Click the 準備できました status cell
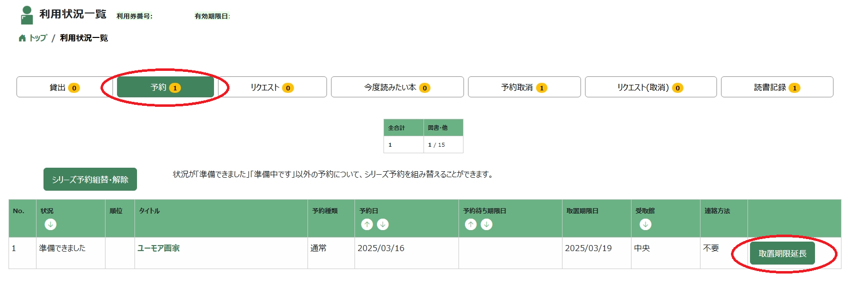This screenshot has height=296, width=868. (x=70, y=253)
